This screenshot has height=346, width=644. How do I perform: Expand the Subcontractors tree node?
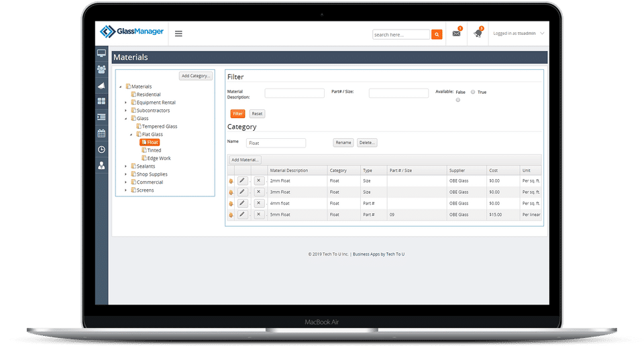[x=125, y=111]
